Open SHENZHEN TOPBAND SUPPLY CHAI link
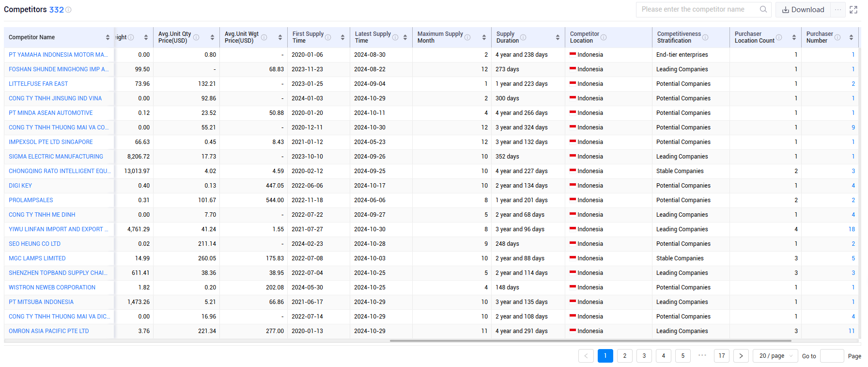Image resolution: width=868 pixels, height=367 pixels. (58, 273)
